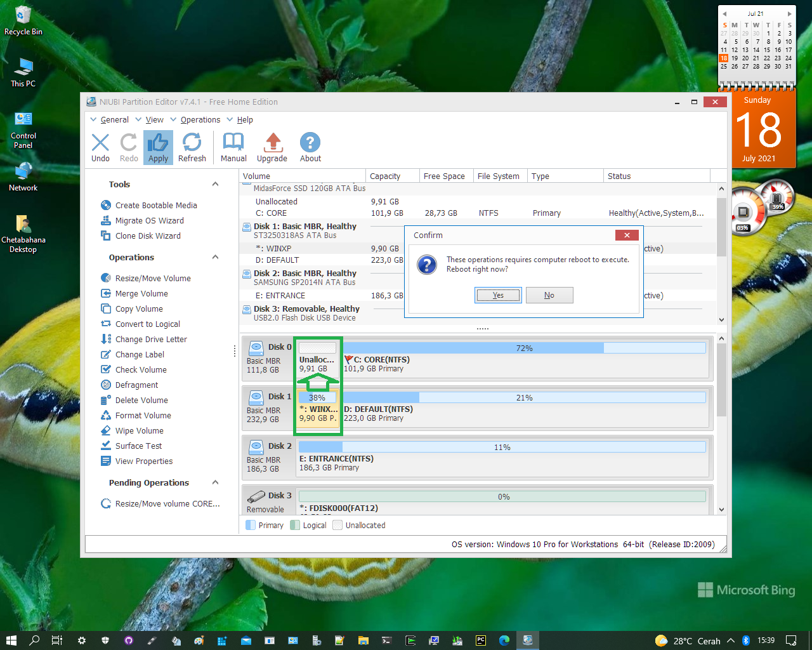Open Control Panel desktop icon
The image size is (812, 650).
[23, 129]
